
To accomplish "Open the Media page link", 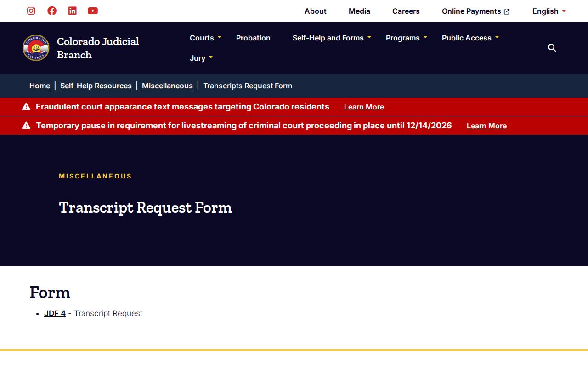I will tap(359, 11).
